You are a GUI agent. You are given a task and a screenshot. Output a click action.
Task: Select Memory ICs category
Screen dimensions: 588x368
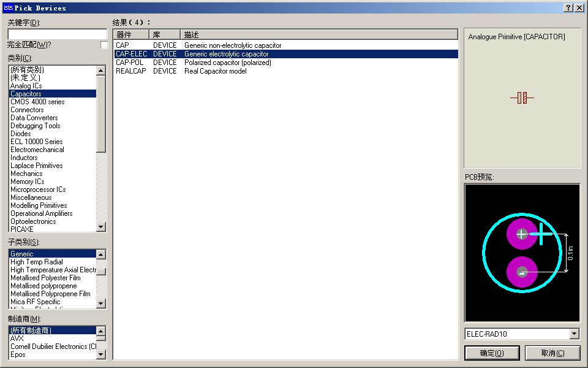click(53, 182)
